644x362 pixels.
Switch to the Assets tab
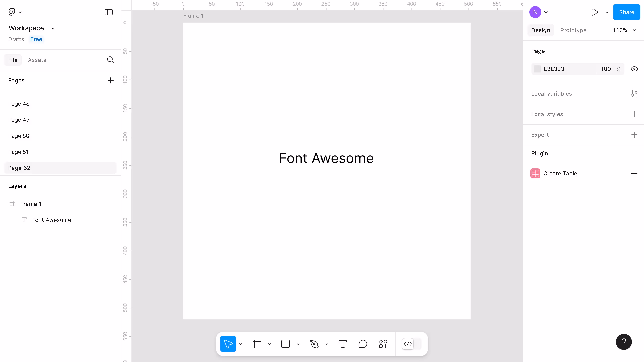click(37, 60)
